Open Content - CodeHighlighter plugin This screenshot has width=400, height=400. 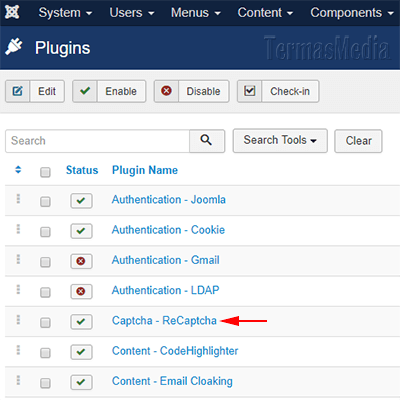coord(175,351)
